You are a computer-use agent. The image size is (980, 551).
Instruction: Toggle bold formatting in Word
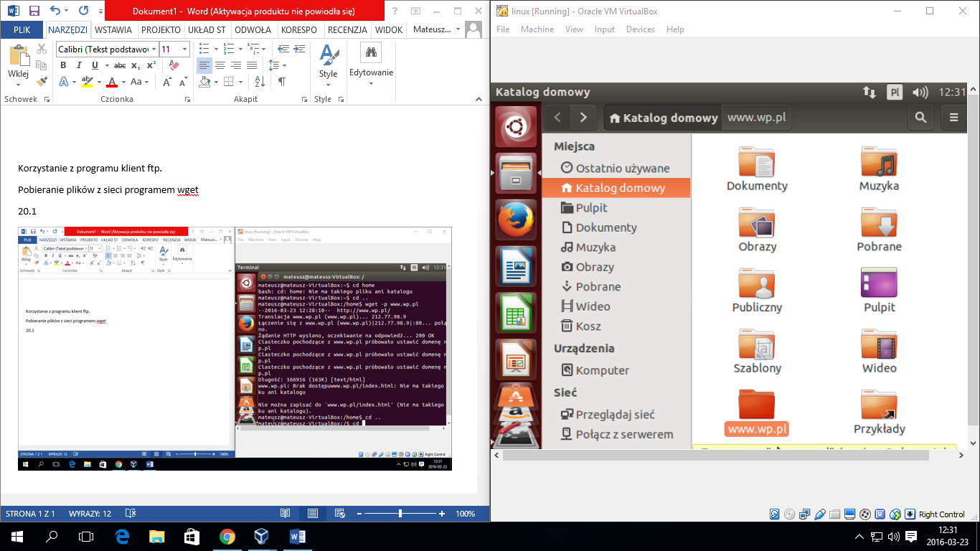click(x=63, y=65)
